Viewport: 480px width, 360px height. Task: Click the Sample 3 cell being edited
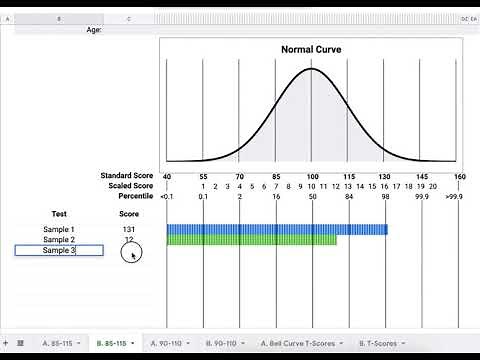59,250
